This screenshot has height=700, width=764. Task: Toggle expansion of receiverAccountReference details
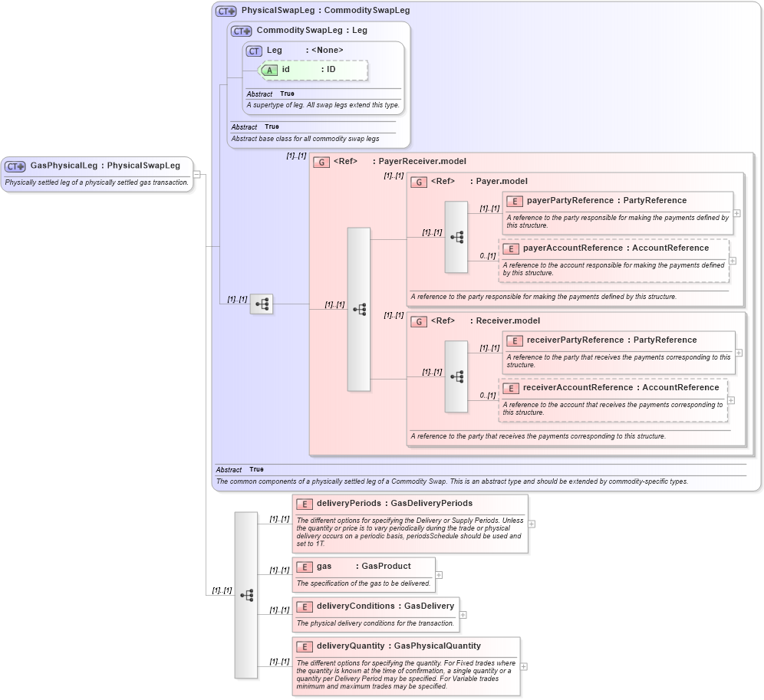(731, 399)
